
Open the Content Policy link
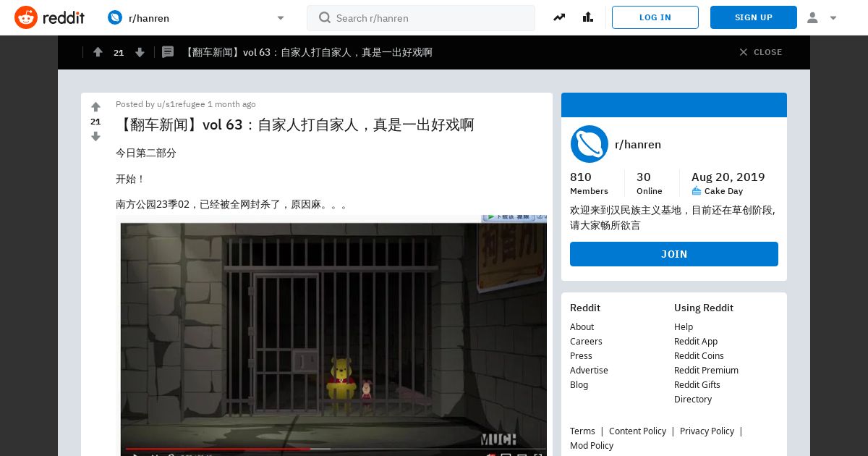coord(637,431)
